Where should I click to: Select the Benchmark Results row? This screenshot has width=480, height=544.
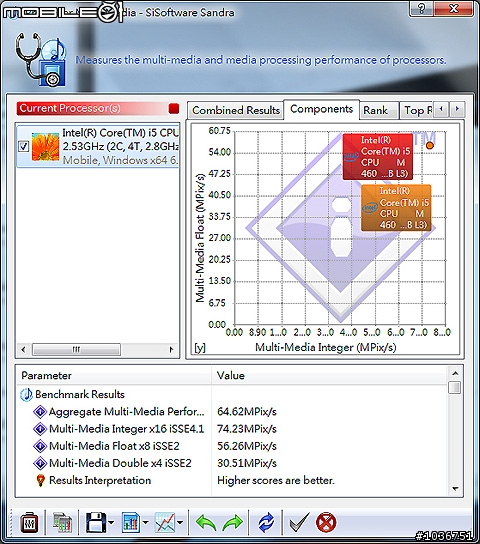[x=232, y=394]
